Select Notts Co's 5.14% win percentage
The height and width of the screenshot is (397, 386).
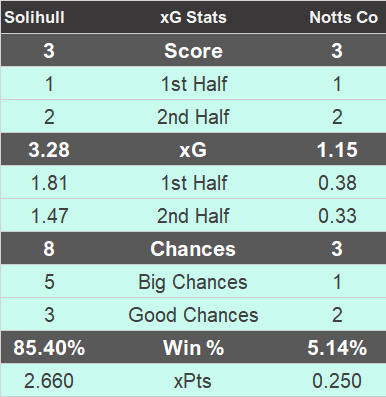[337, 348]
